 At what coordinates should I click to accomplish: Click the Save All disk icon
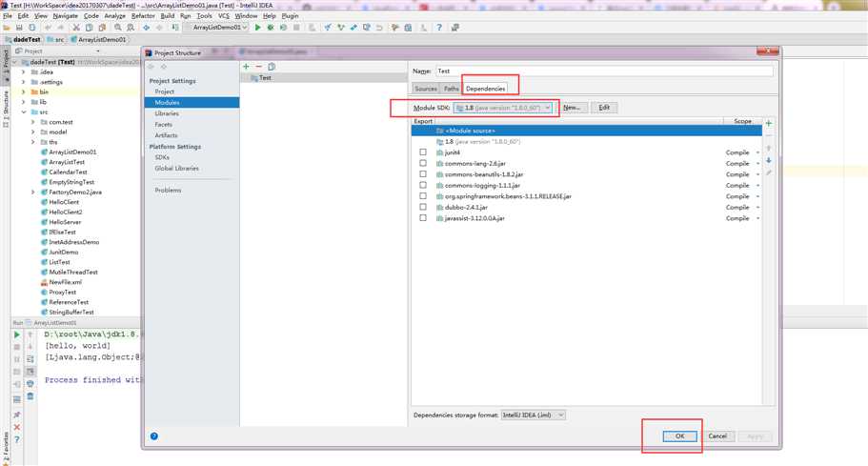pos(19,27)
